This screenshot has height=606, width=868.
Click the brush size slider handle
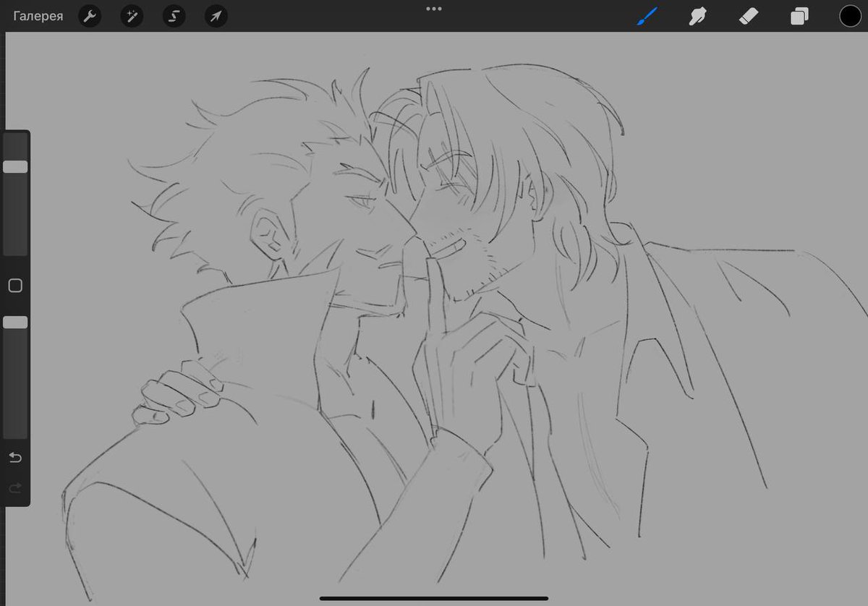tap(15, 167)
